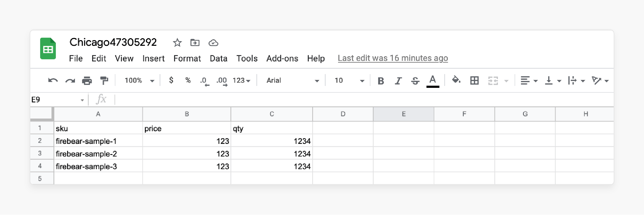This screenshot has height=215, width=644.
Task: Select the 'firebear-sample-1' cell
Action: 98,141
